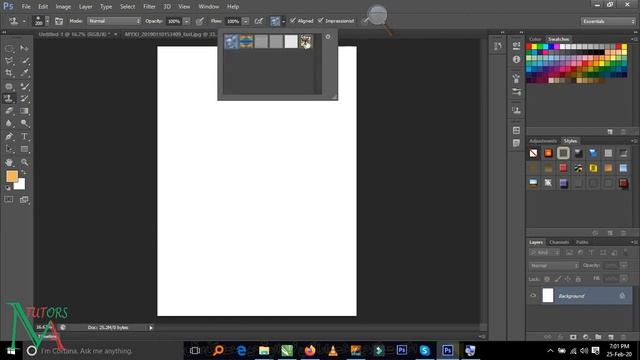Reset default foreground and background colors

(8, 188)
